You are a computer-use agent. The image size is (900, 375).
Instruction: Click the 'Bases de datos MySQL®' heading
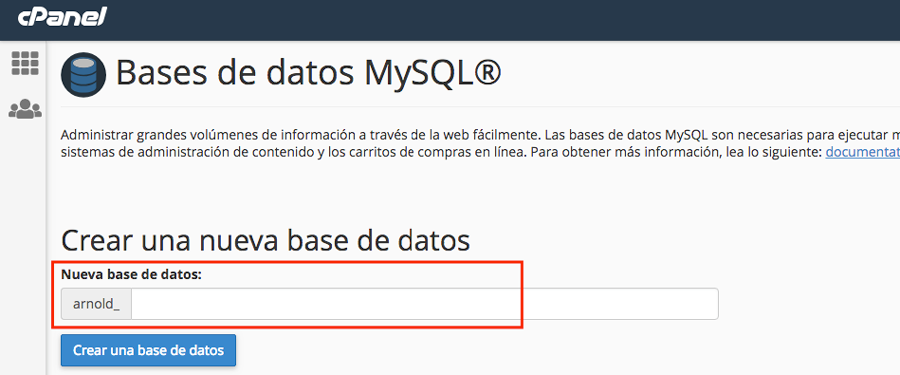click(x=309, y=73)
